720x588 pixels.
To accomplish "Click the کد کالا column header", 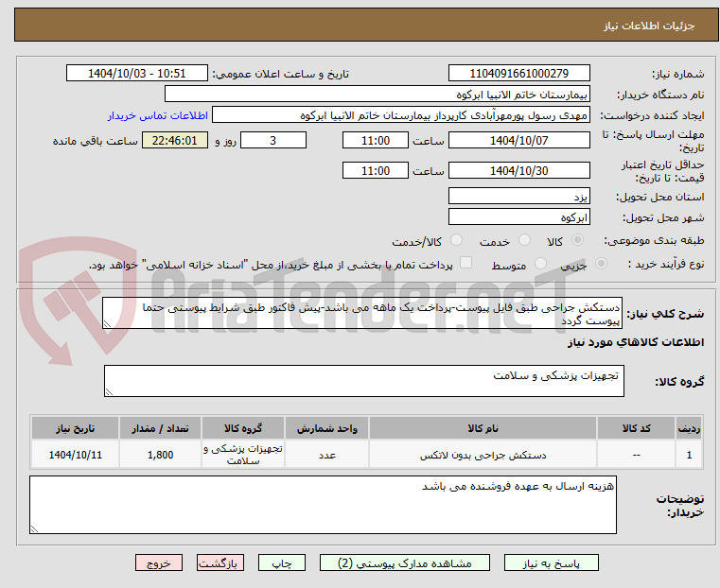I will coord(636,428).
